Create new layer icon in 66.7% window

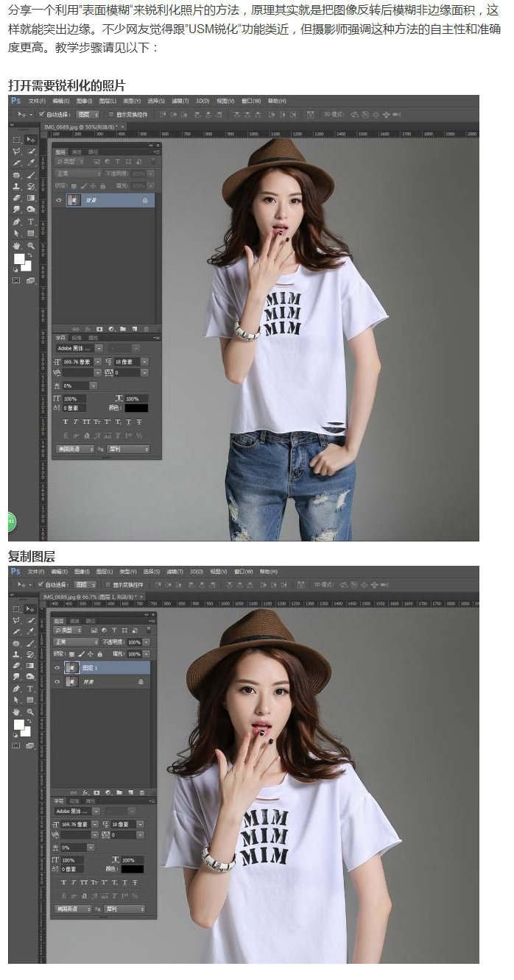pos(131,792)
